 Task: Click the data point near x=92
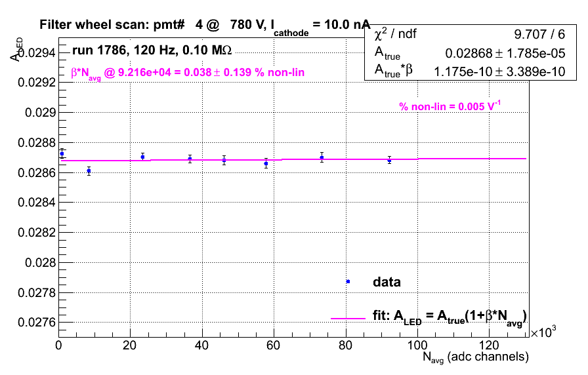tap(389, 161)
